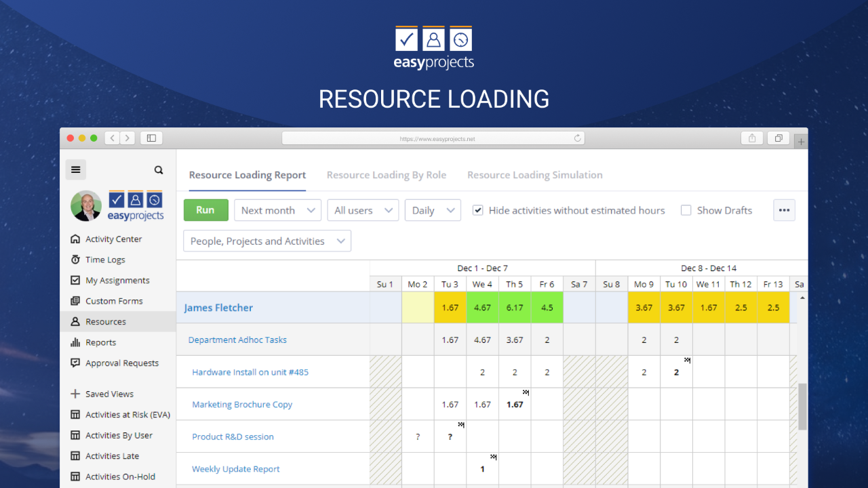Toggle the browser sidebar panel button
Image resolution: width=868 pixels, height=488 pixels.
pos(151,138)
